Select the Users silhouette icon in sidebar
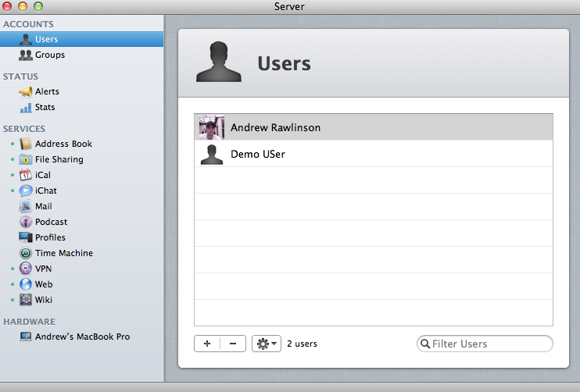The width and height of the screenshot is (580, 392). coord(26,39)
